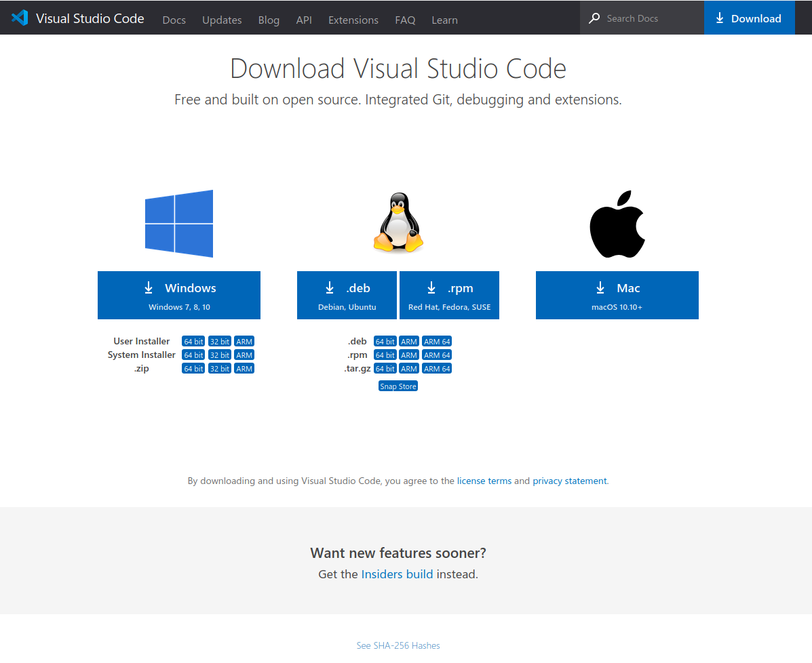Open the license terms link
Screen dimensions: 812x663
[484, 481]
